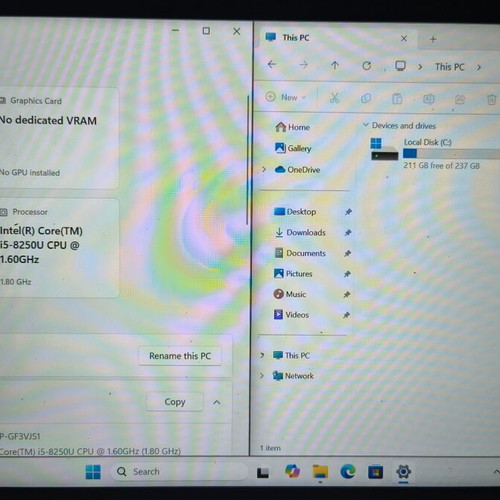
Task: Click the pin icon next to Documents
Action: 348,253
